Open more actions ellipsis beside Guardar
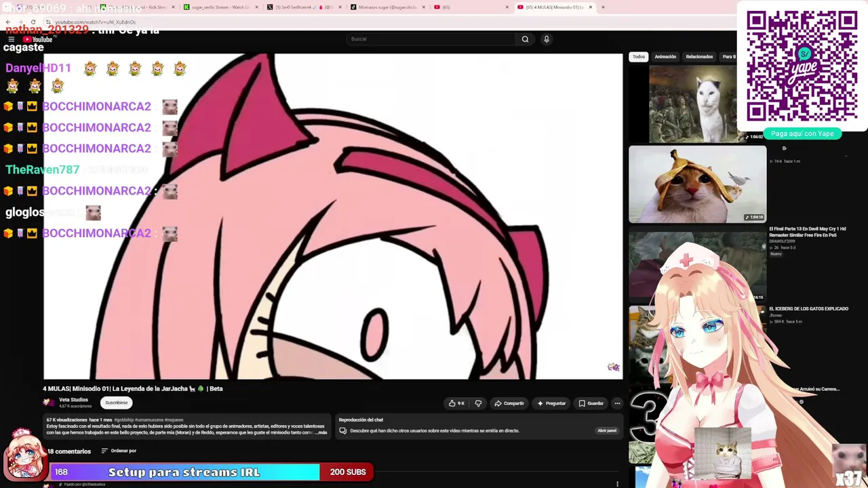Screen dimensions: 868x488 617,403
